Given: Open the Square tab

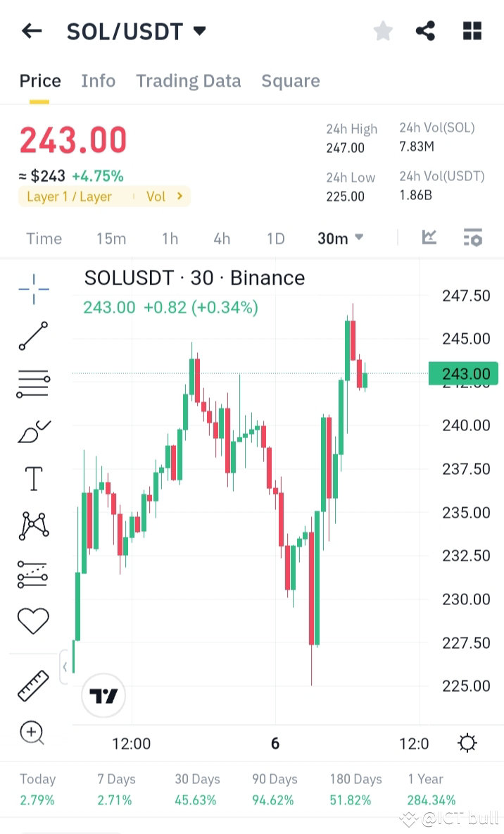Looking at the screenshot, I should [291, 80].
